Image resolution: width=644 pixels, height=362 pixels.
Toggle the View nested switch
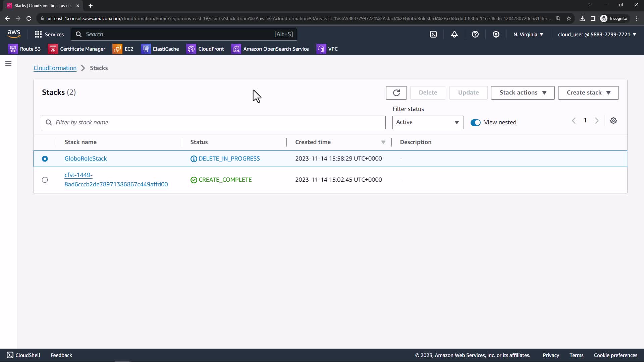475,123
